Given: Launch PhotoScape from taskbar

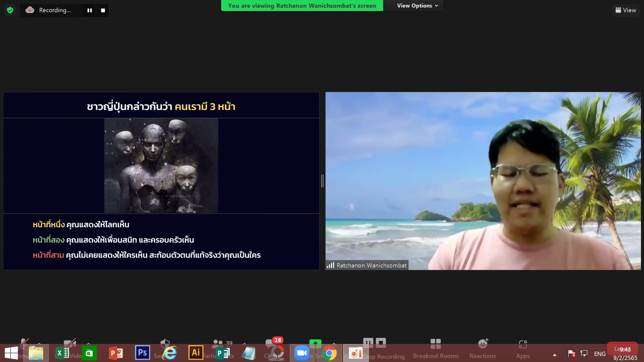Looking at the screenshot, I should pyautogui.click(x=276, y=353).
